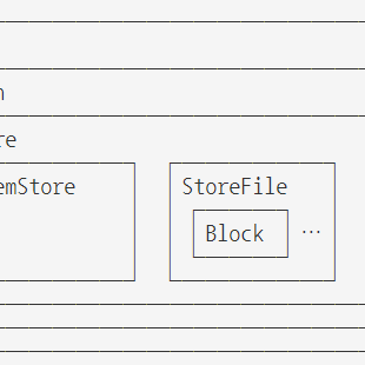Click the top border line of the StoreFile box

252,163
